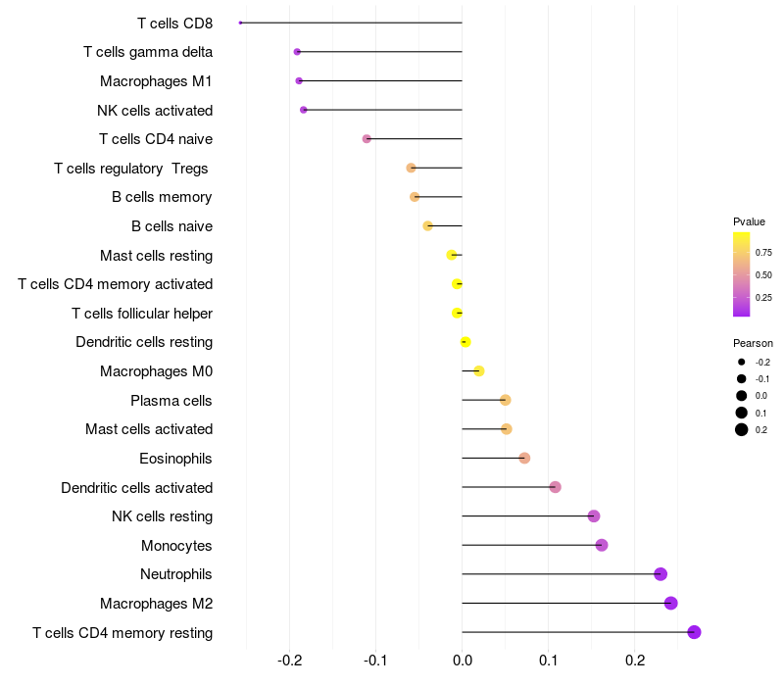Click the Mast cells activated dot

point(507,429)
